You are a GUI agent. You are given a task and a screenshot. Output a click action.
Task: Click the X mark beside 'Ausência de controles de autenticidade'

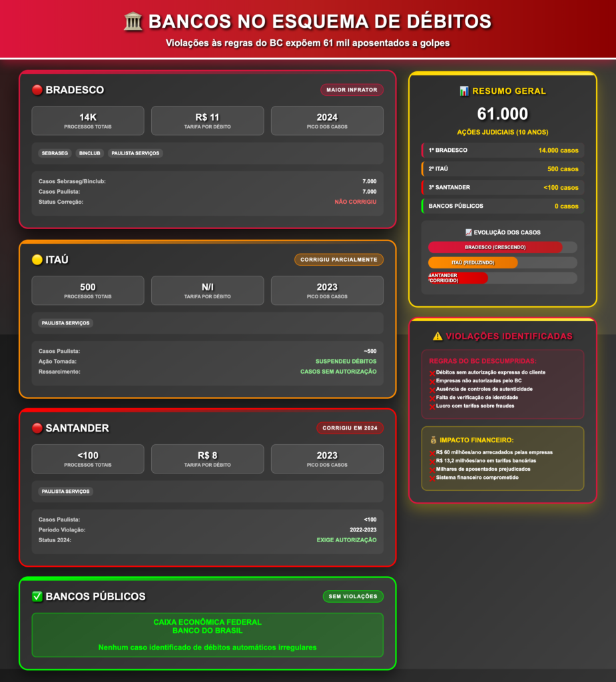pos(432,390)
